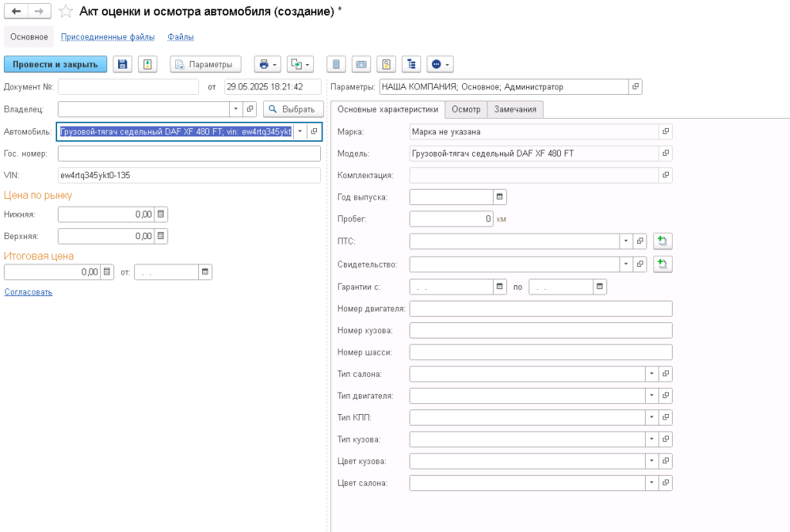Click the Save document floppy disk icon
Screen dimensions: 790x532
[122, 64]
